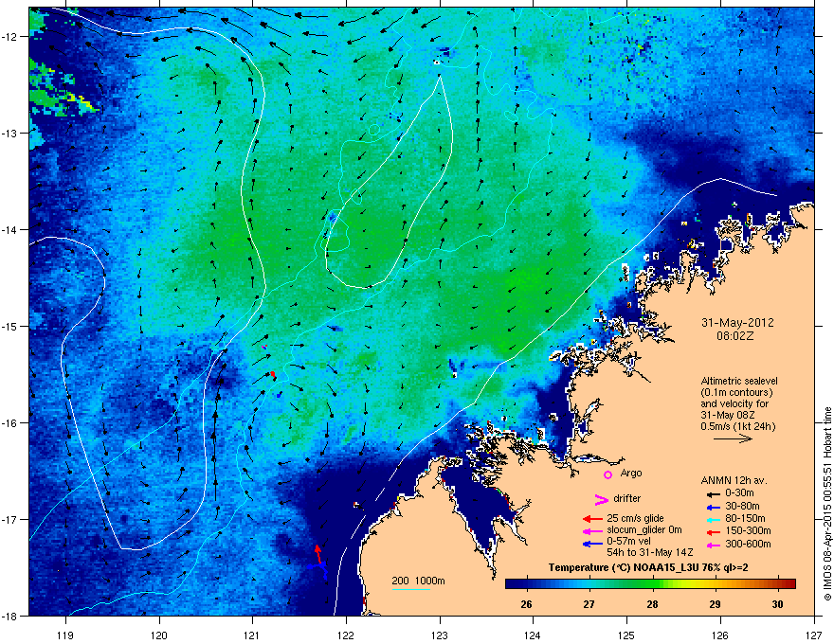
Task: Click the colorbar tick label 28
Action: pyautogui.click(x=652, y=604)
